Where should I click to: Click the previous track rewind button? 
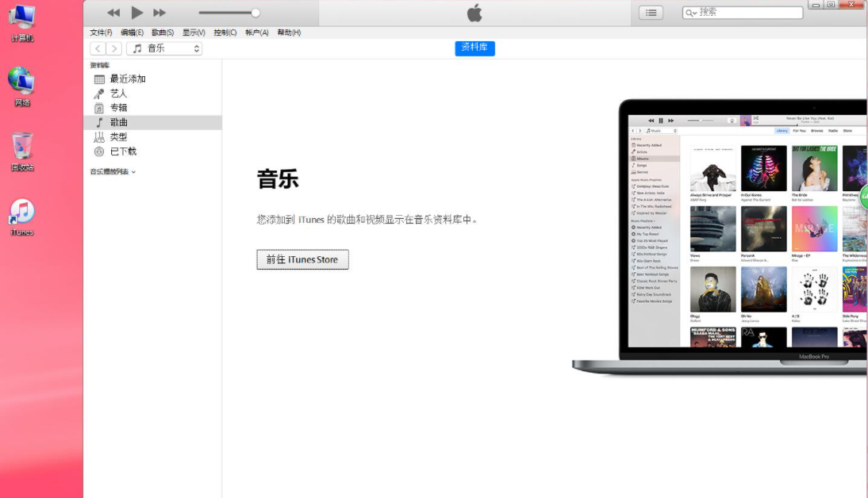point(113,13)
